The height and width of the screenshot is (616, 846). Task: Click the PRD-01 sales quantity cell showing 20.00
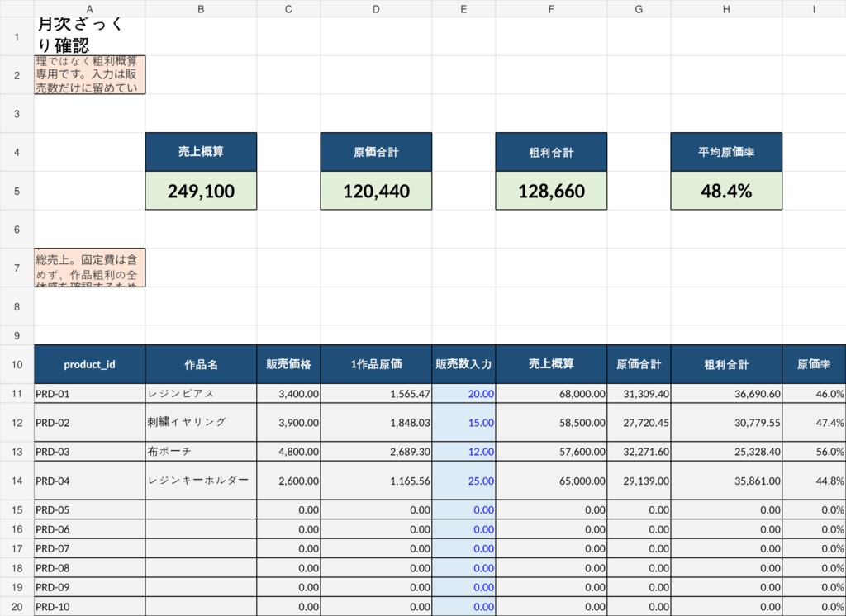coord(463,394)
